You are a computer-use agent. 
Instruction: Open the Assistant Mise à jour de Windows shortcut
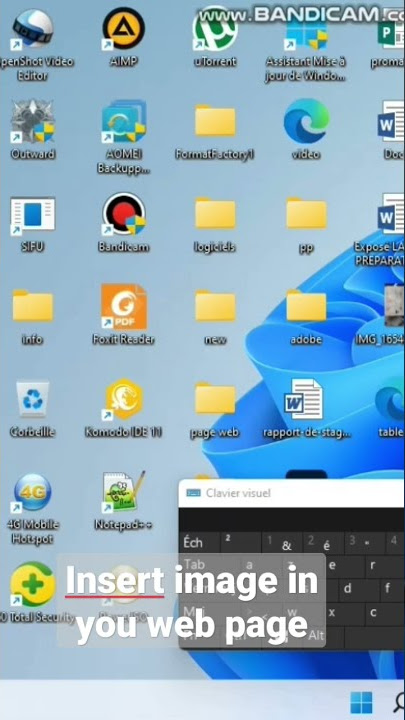pos(306,32)
